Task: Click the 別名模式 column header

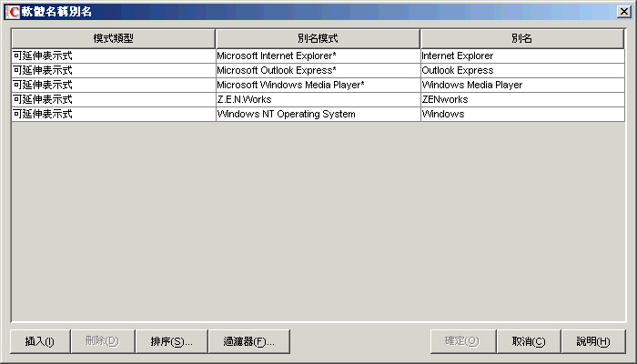Action: pos(318,38)
